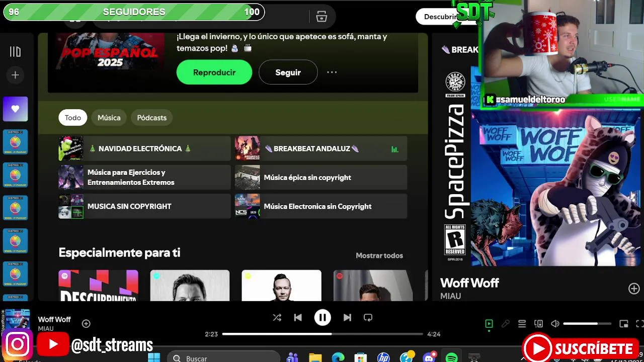Click the Descubrir button at the top

[x=437, y=17]
